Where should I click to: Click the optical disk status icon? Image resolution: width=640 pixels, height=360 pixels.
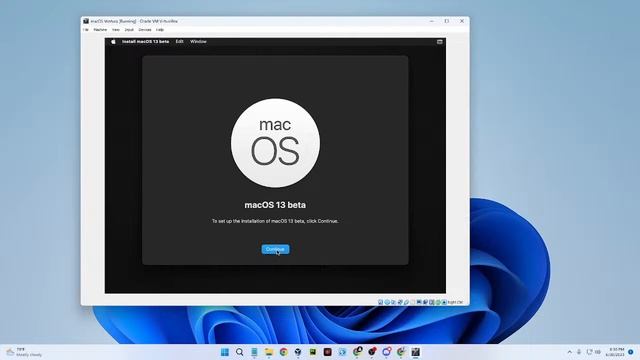click(x=387, y=302)
